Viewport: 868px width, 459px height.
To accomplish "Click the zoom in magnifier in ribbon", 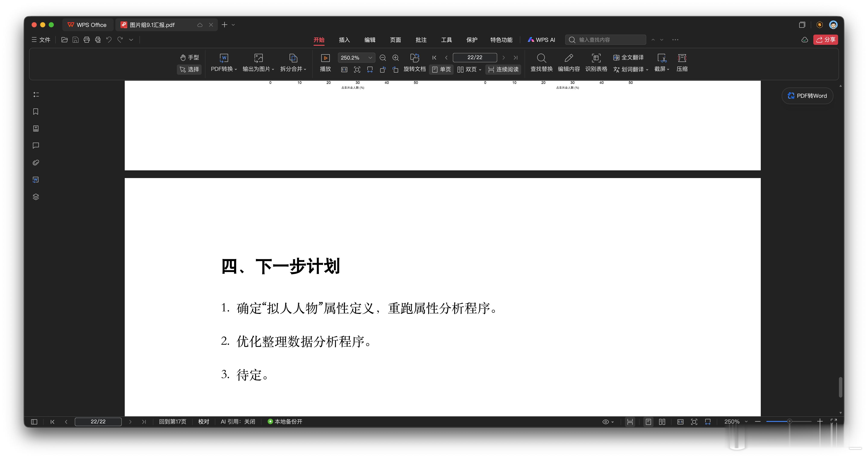I will click(x=396, y=58).
